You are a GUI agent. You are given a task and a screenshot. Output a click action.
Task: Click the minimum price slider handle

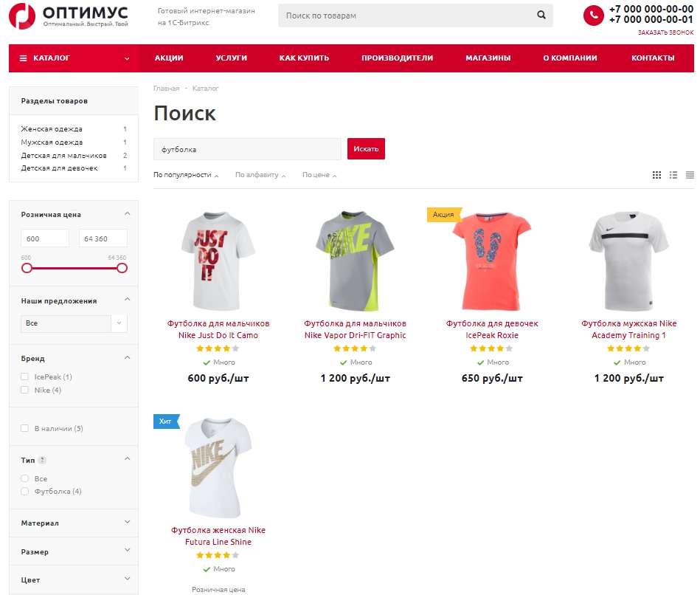click(x=27, y=268)
